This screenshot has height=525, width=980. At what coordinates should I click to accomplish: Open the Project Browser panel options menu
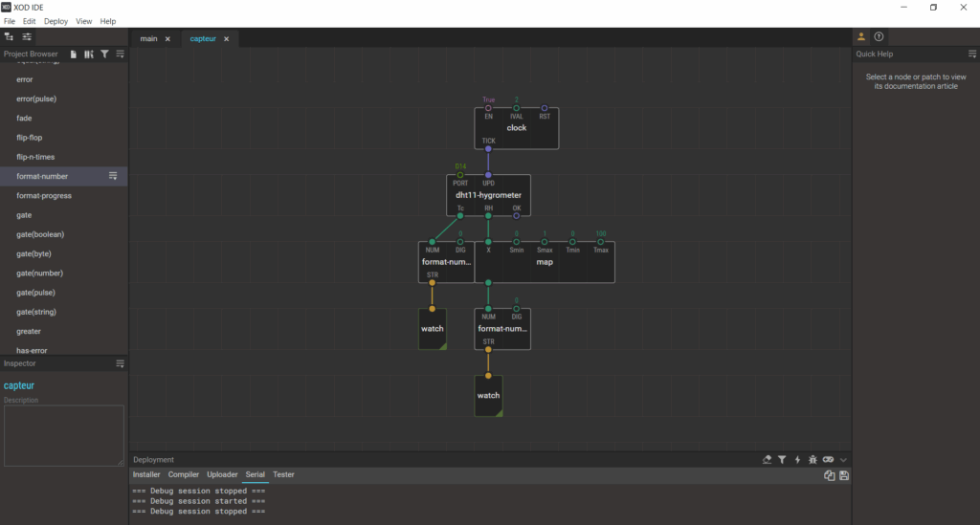coord(120,55)
